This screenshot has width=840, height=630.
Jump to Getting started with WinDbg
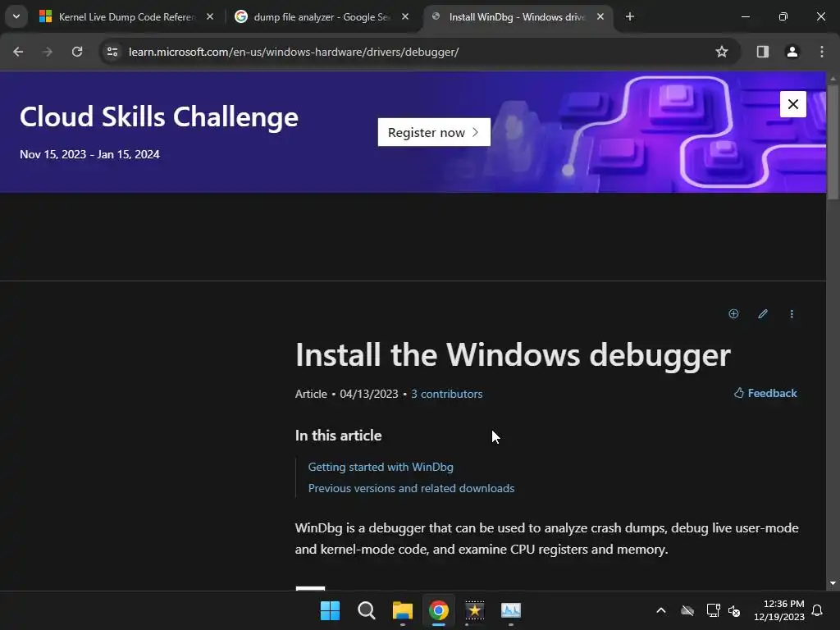pyautogui.click(x=381, y=467)
